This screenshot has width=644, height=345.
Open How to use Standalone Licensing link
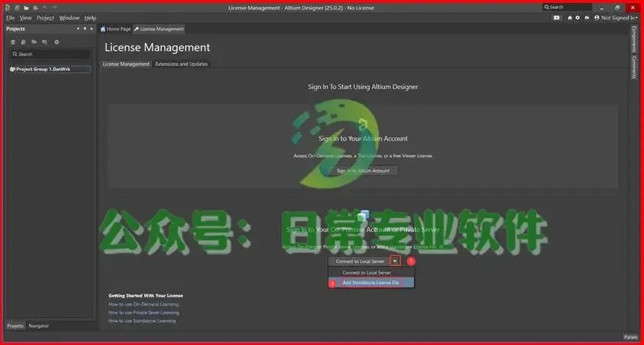pyautogui.click(x=142, y=320)
